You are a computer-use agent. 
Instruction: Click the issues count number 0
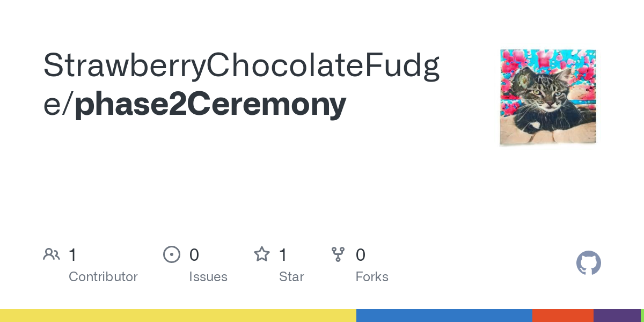[194, 255]
